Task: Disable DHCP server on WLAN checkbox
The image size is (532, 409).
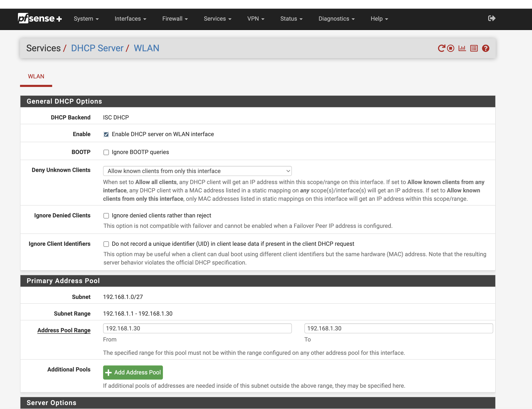Action: click(x=106, y=134)
